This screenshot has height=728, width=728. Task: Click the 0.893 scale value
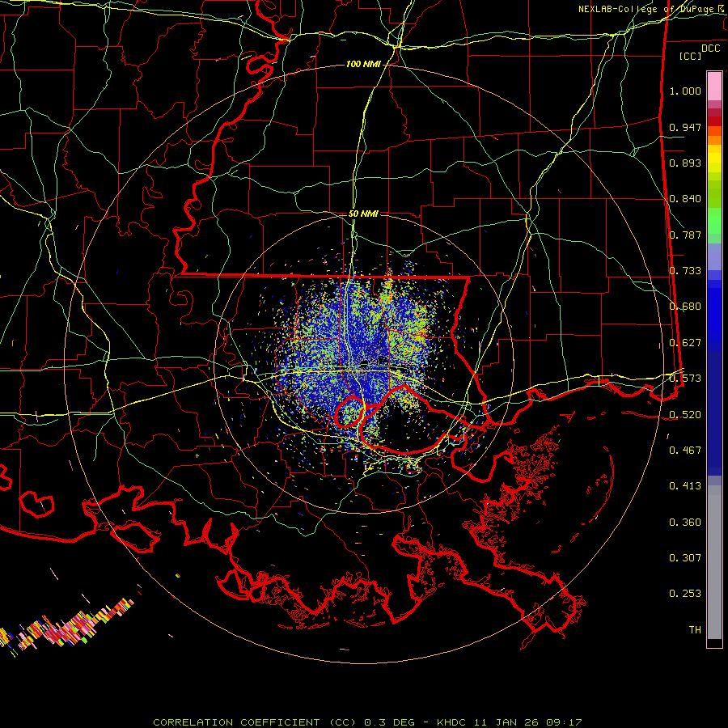(x=685, y=163)
